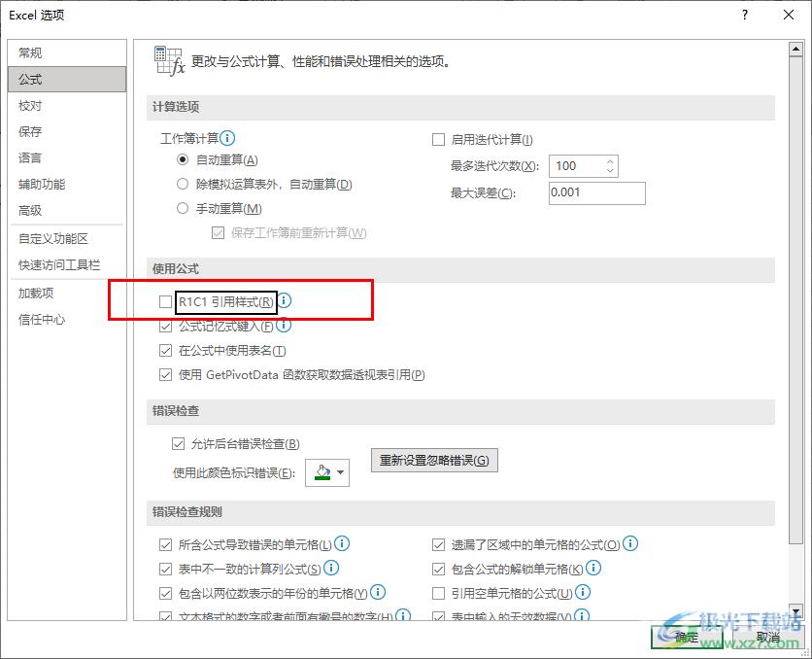Open 信任中心 category
812x659 pixels.
point(67,320)
